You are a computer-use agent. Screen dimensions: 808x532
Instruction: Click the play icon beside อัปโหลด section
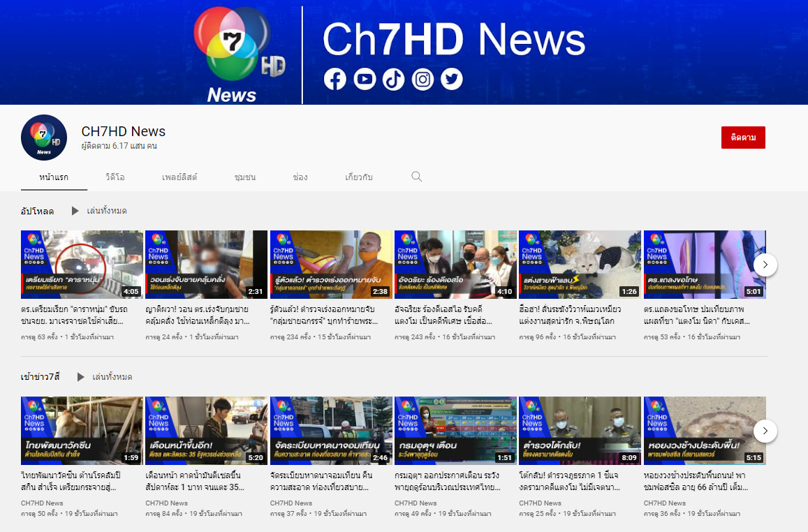tap(75, 211)
